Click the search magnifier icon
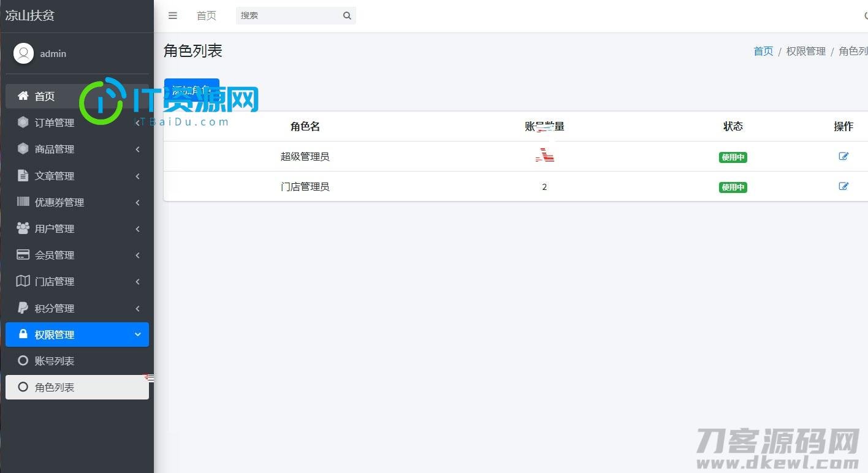 pos(347,16)
